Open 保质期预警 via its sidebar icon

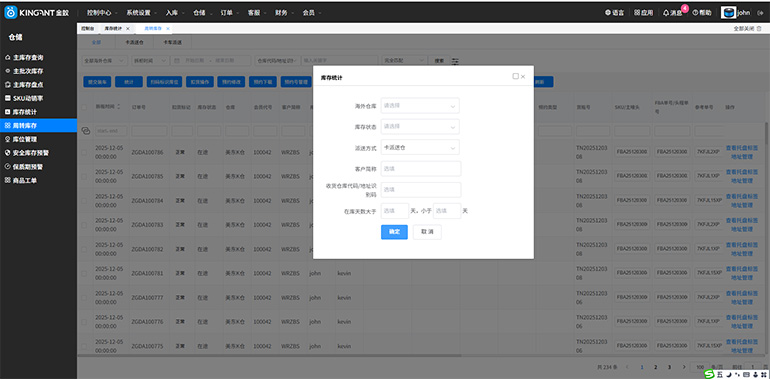(7, 166)
